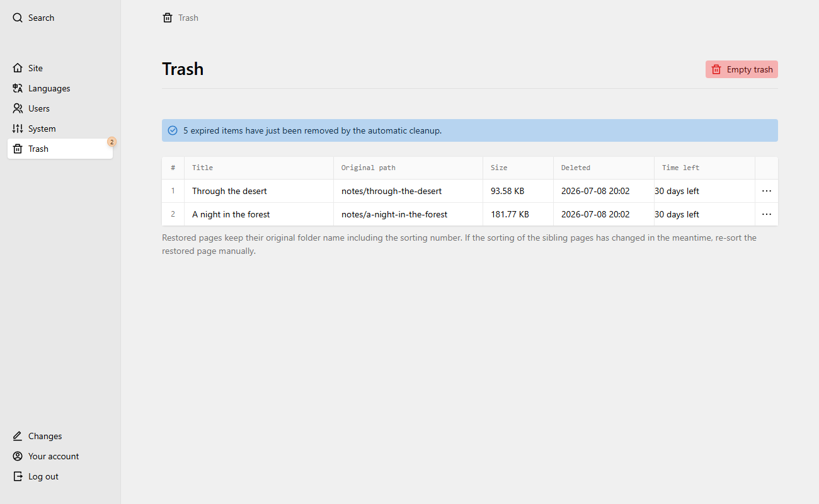
Task: Click the Search magnifier icon
Action: pyautogui.click(x=18, y=18)
